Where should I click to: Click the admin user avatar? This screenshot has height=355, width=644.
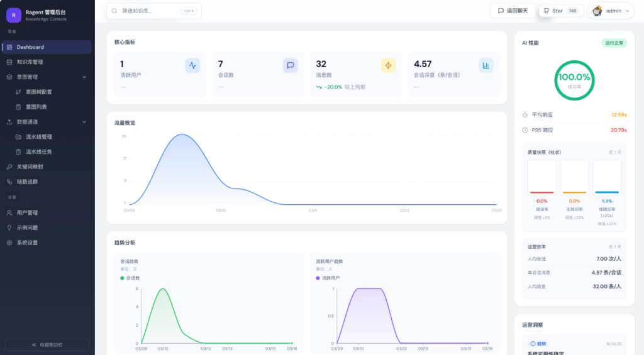point(597,11)
